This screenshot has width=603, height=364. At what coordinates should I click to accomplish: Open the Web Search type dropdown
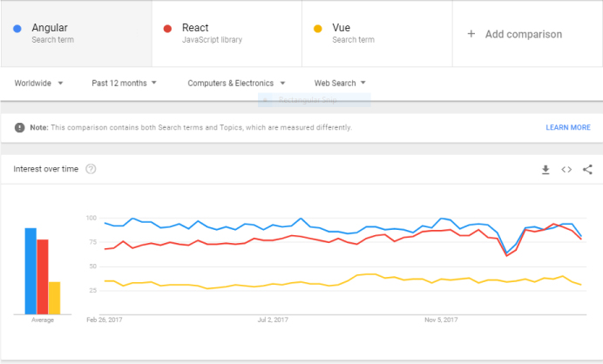coord(340,83)
